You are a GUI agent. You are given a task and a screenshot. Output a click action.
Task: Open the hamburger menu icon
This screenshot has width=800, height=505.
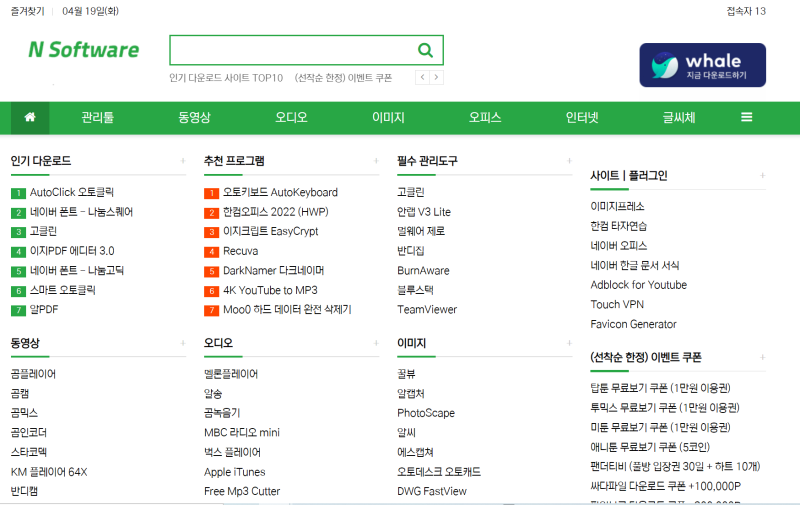[746, 117]
